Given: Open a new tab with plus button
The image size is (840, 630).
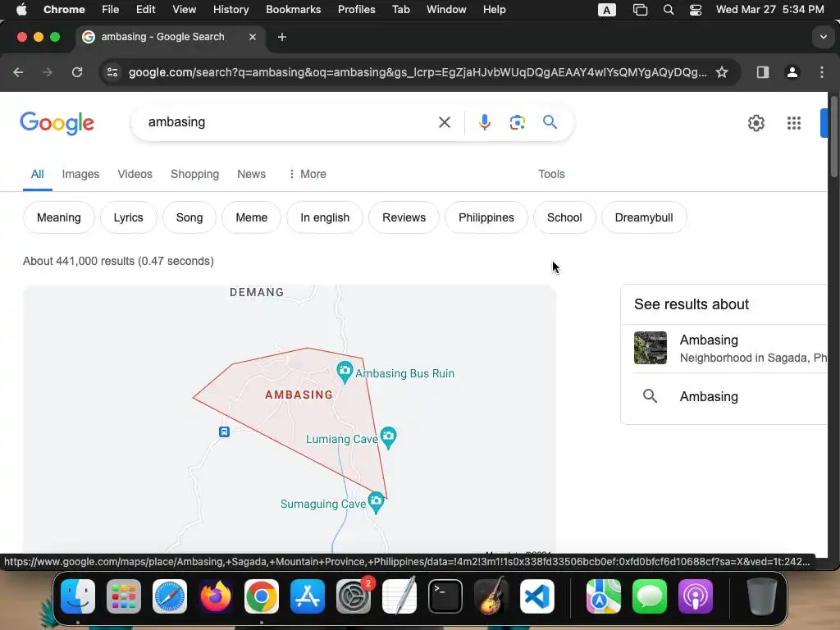Looking at the screenshot, I should click(282, 37).
